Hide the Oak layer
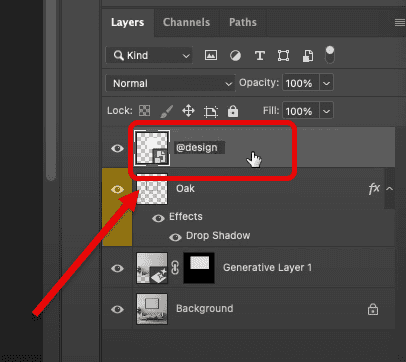This screenshot has height=362, width=406. pos(117,189)
